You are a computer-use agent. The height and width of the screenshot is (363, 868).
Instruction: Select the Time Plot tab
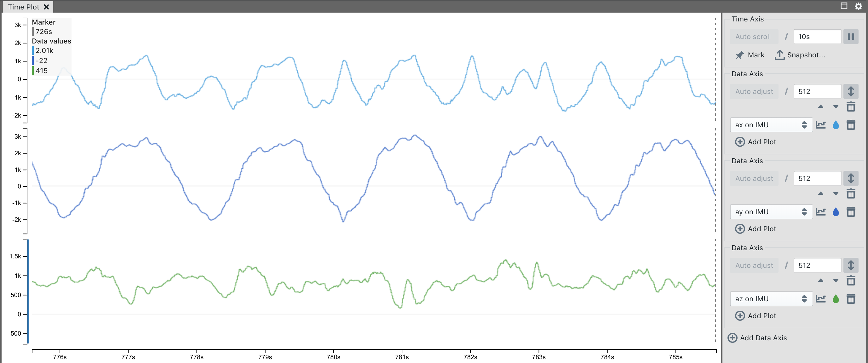24,7
